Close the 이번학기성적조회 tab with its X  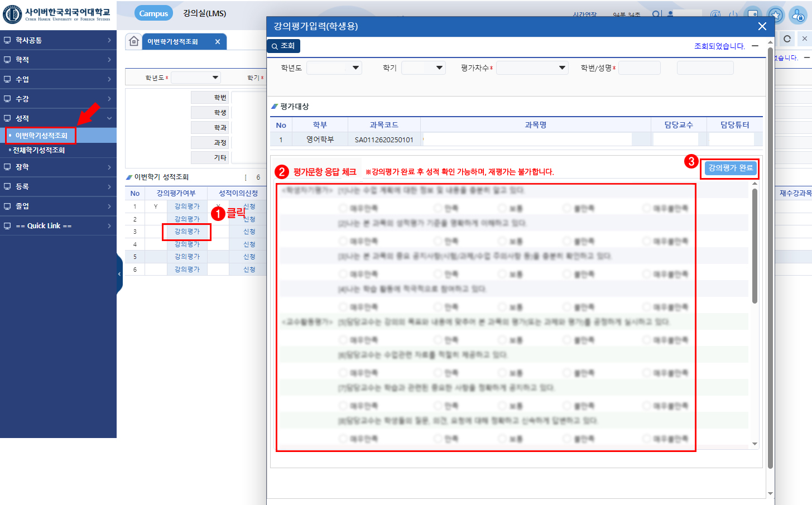point(218,42)
